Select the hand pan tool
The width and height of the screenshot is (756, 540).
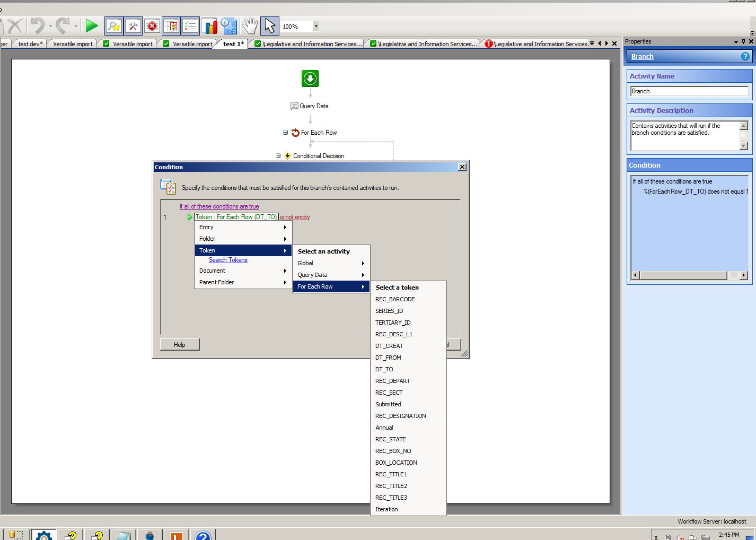(250, 26)
